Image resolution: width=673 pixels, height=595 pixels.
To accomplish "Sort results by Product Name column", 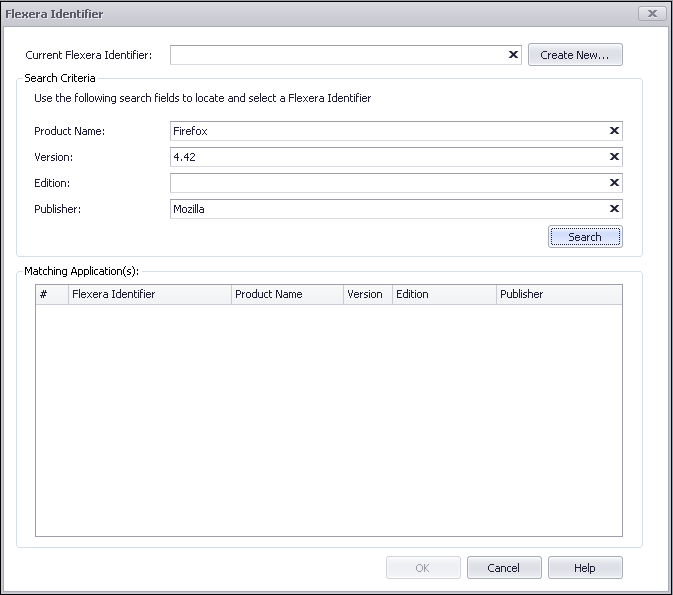I will [286, 294].
